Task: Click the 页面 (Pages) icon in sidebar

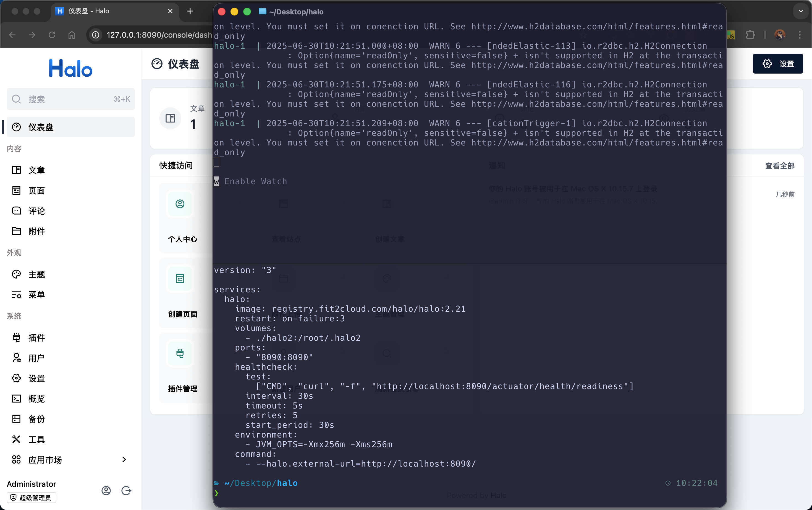Action: [x=16, y=191]
